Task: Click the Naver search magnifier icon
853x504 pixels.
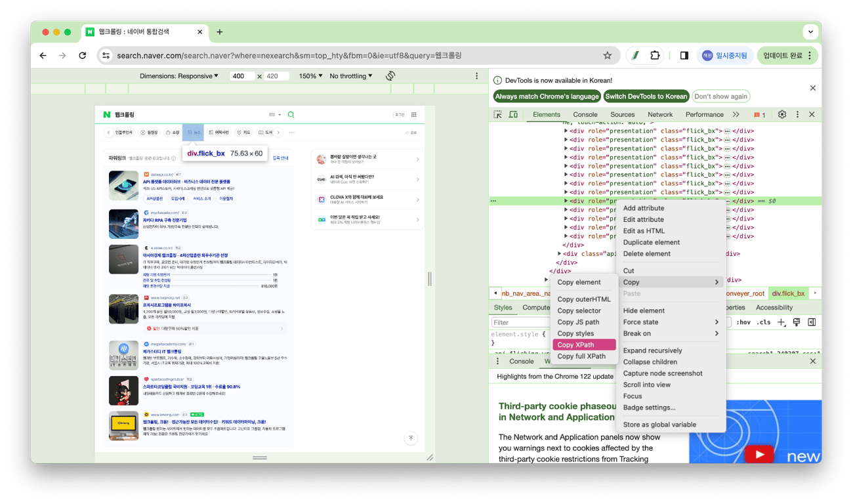Action: [x=291, y=115]
